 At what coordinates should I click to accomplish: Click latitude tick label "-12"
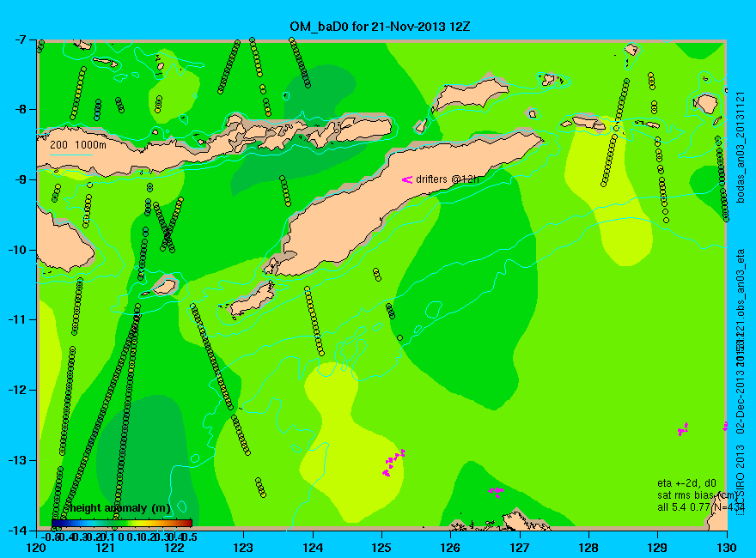(x=17, y=391)
